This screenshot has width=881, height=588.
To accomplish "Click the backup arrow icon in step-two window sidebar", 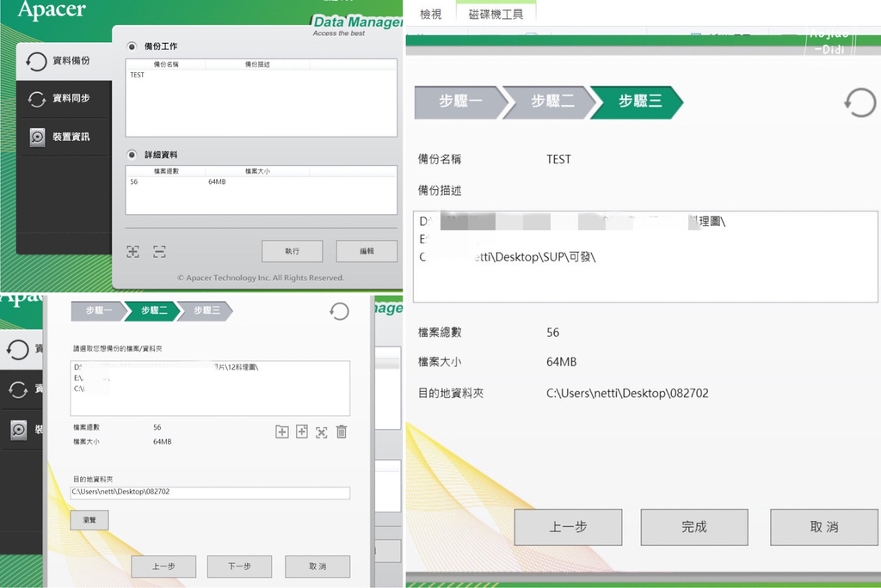I will [x=17, y=349].
